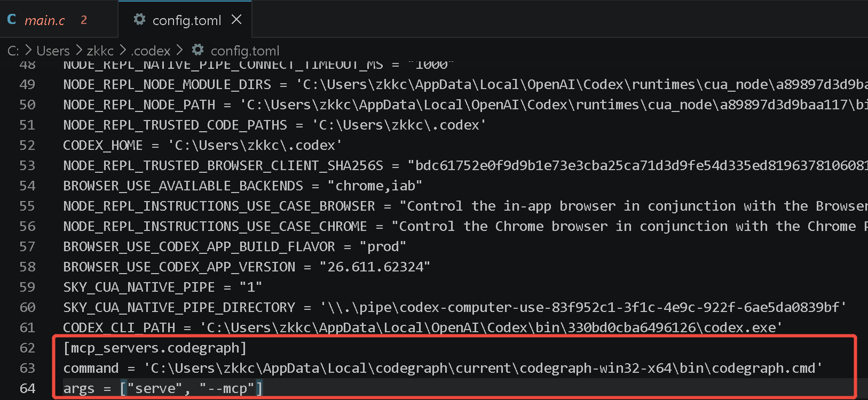
Task: Click the "chrome,iab" value
Action: tap(375, 186)
